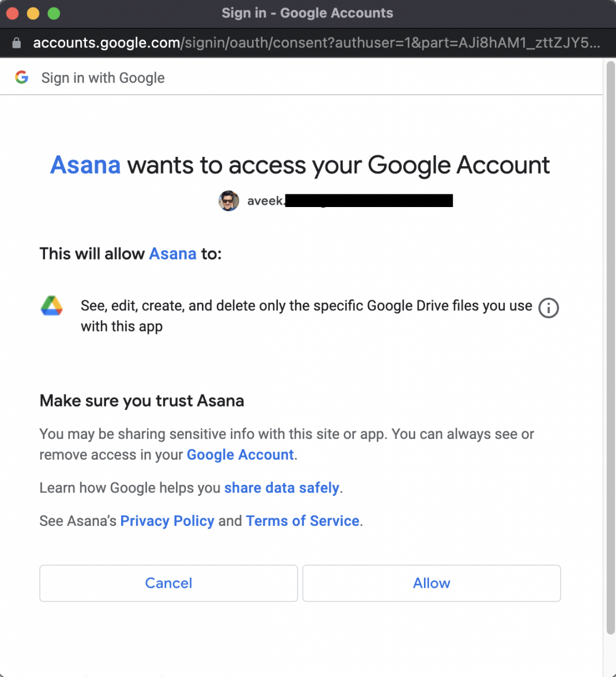Click the padlock icon in address bar
The width and height of the screenshot is (616, 677).
point(17,43)
